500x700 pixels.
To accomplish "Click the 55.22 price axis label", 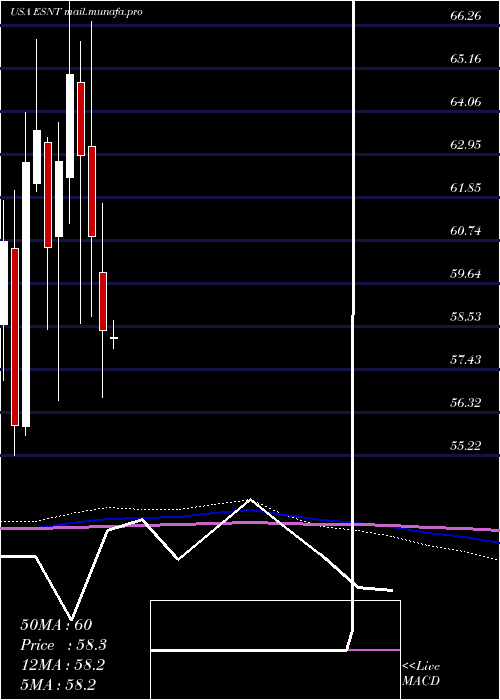I will (466, 446).
